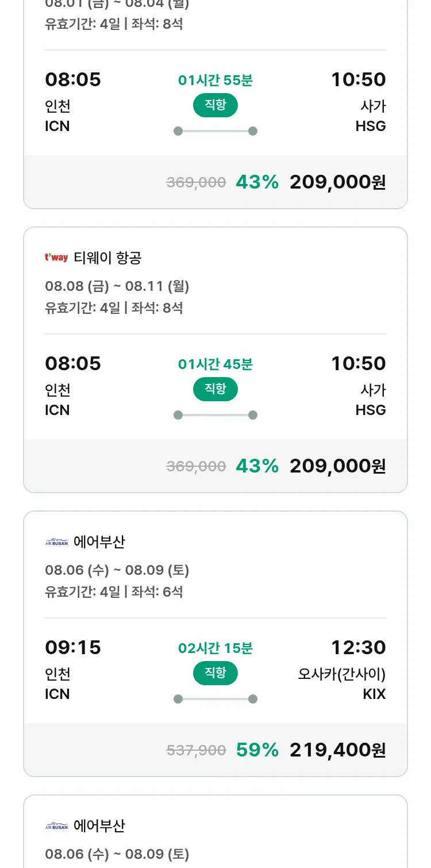Tap the 직항 badge on 01시간 45분 flight
Viewport: 431px width, 868px height.
215,389
